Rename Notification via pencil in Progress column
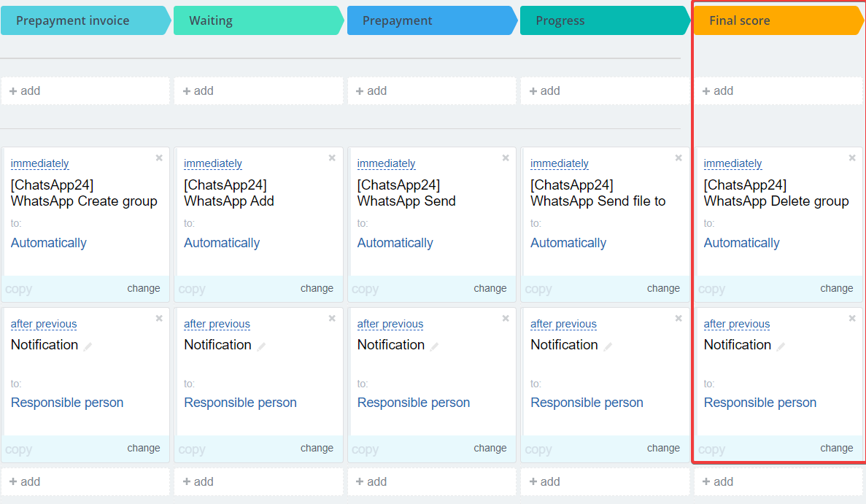This screenshot has height=504, width=866. pyautogui.click(x=608, y=346)
